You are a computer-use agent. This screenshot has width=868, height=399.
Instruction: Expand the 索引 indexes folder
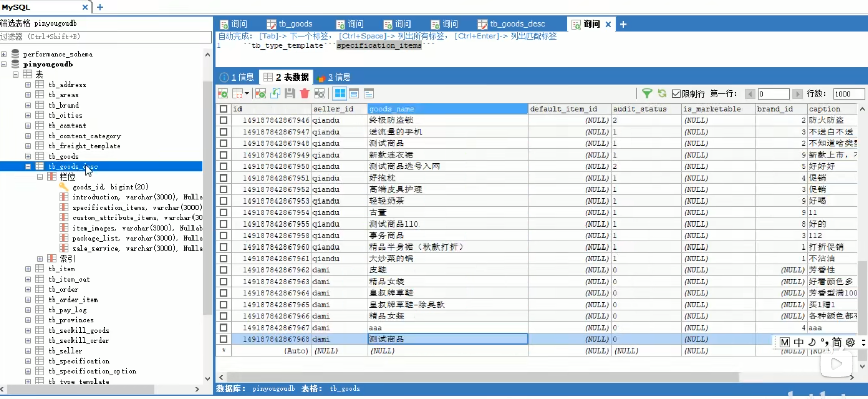point(40,259)
